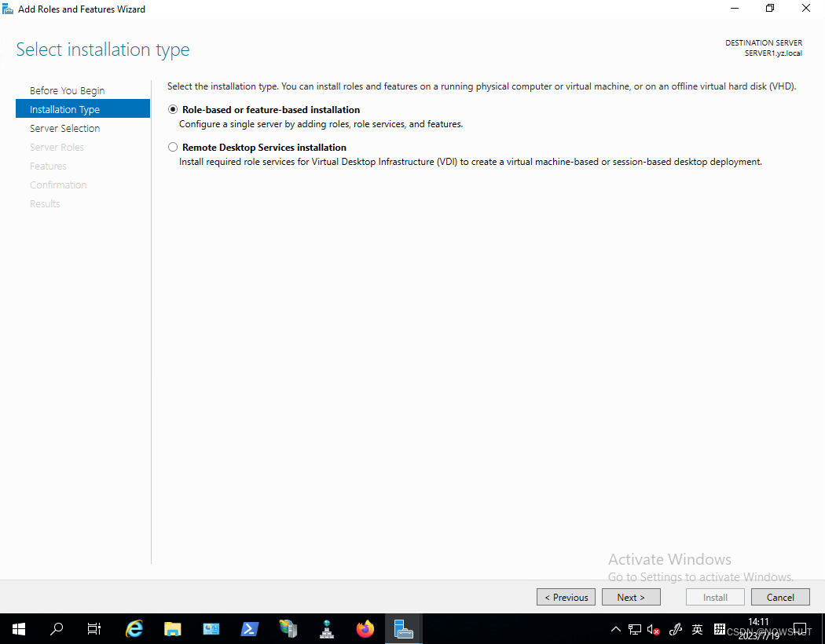This screenshot has width=825, height=644.
Task: Switch to the wizard taskbar icon
Action: pos(404,629)
